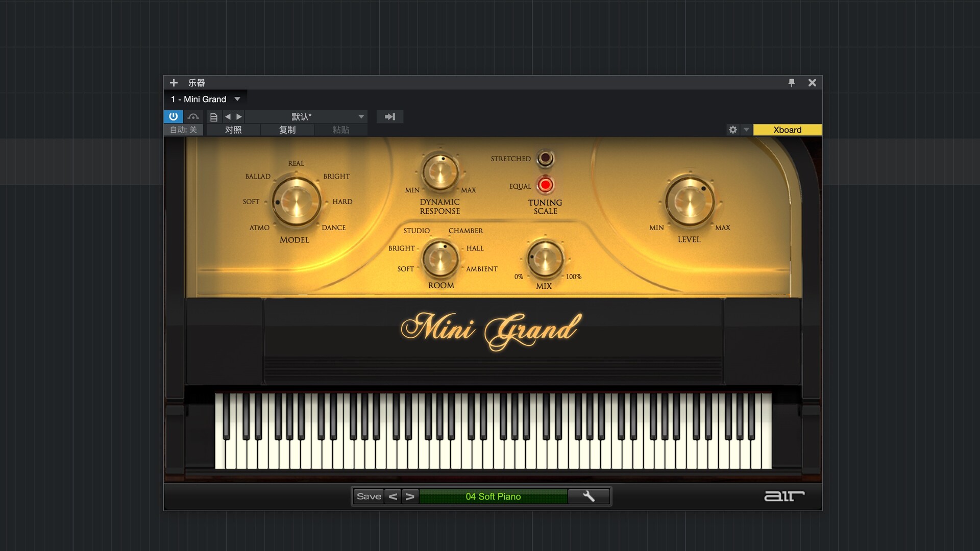Click the sidechain routing arrow icon

click(x=390, y=117)
